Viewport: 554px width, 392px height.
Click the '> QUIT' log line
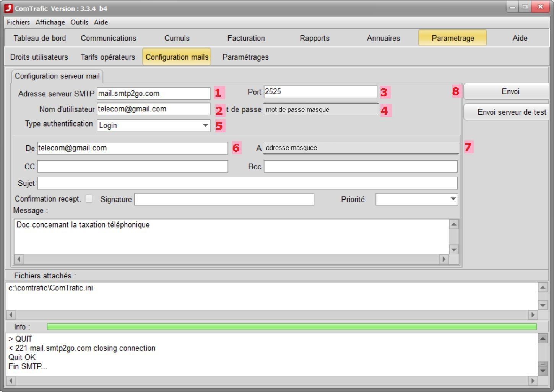(21, 339)
